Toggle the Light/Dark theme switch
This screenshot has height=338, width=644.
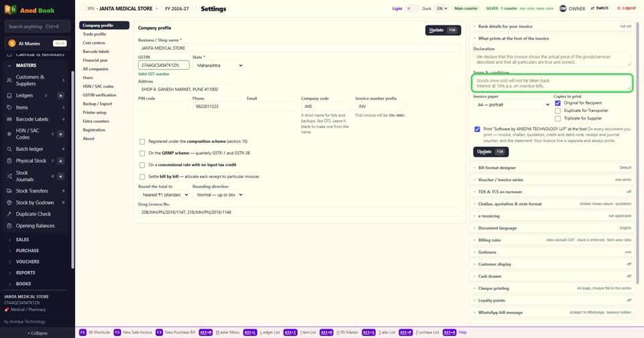tap(412, 8)
